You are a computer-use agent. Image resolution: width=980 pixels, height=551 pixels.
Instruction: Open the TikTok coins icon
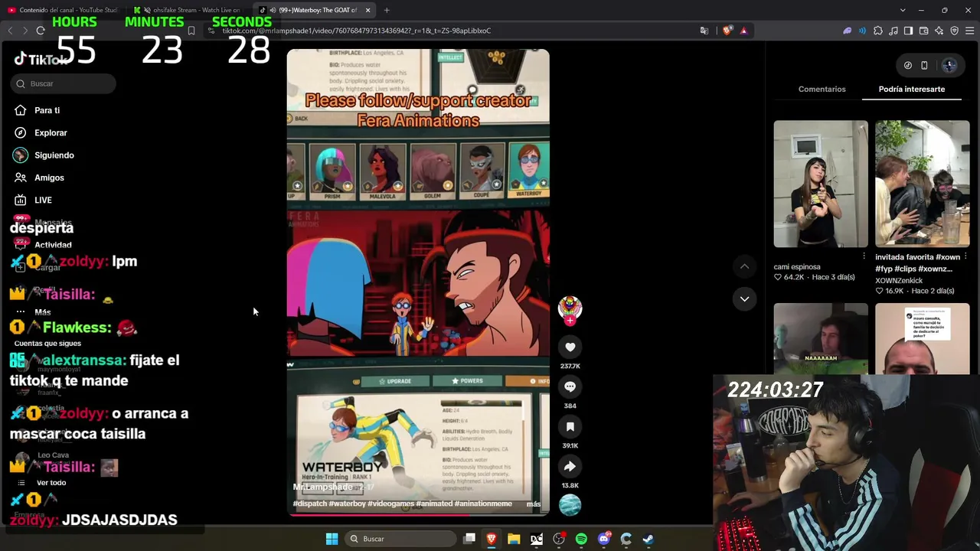point(907,65)
